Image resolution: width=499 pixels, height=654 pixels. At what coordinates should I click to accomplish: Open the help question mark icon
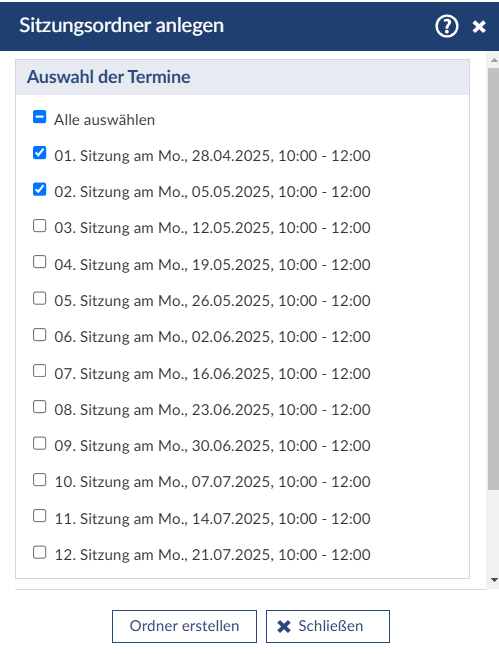(x=447, y=27)
